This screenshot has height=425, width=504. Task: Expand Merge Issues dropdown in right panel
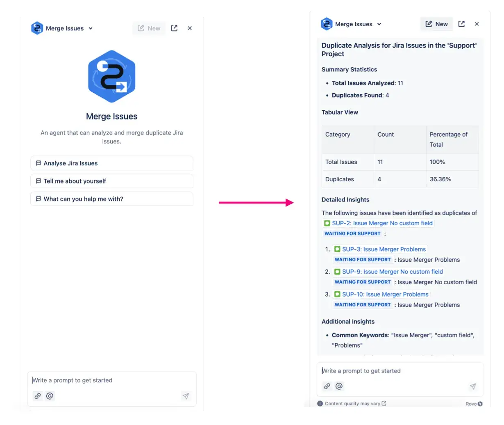379,24
